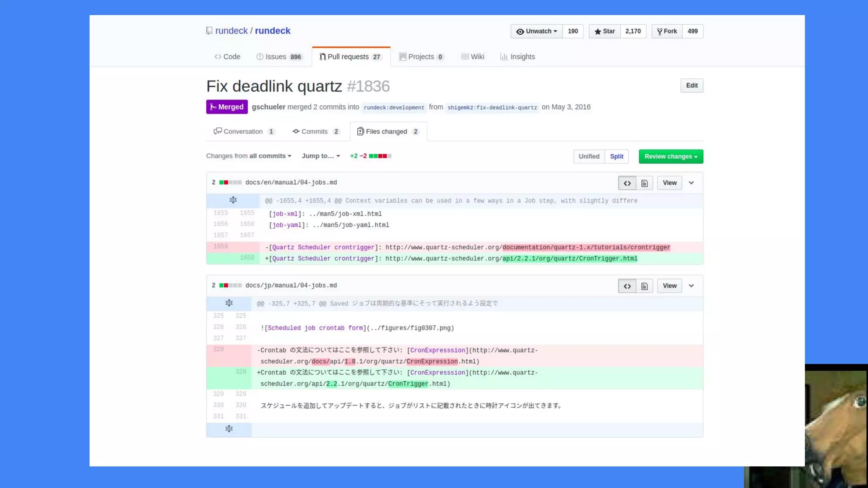Open the 'all commits' changes filter dropdown

tap(270, 156)
